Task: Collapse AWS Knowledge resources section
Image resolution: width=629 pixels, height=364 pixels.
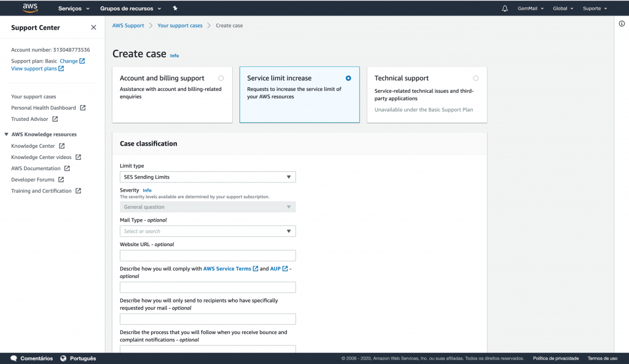Action: 6,134
